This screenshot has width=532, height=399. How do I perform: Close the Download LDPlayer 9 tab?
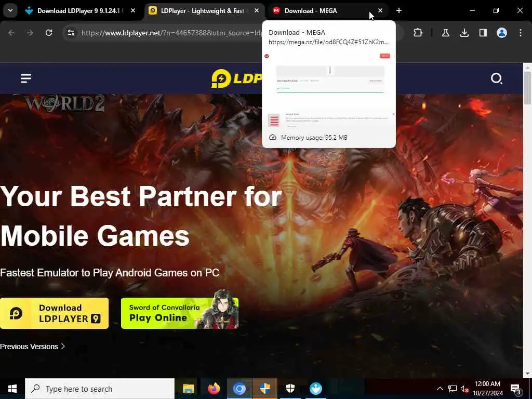click(x=133, y=10)
